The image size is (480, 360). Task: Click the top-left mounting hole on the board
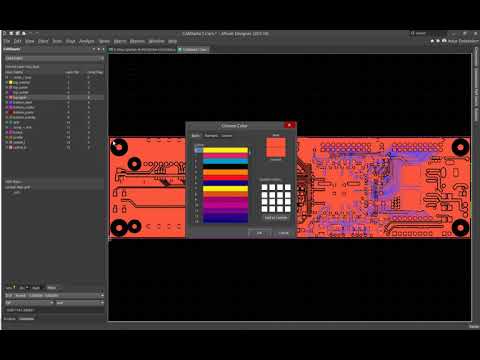pyautogui.click(x=119, y=147)
